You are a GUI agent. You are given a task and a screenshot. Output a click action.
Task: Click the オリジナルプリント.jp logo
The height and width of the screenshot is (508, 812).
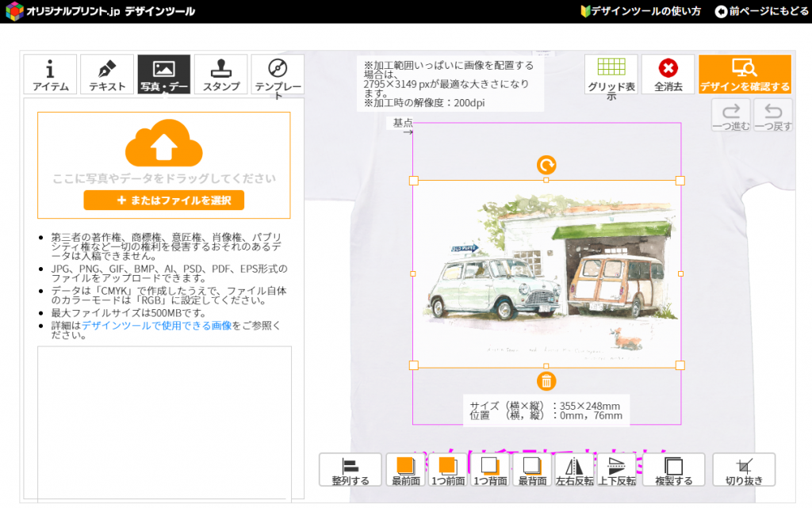[x=101, y=11]
